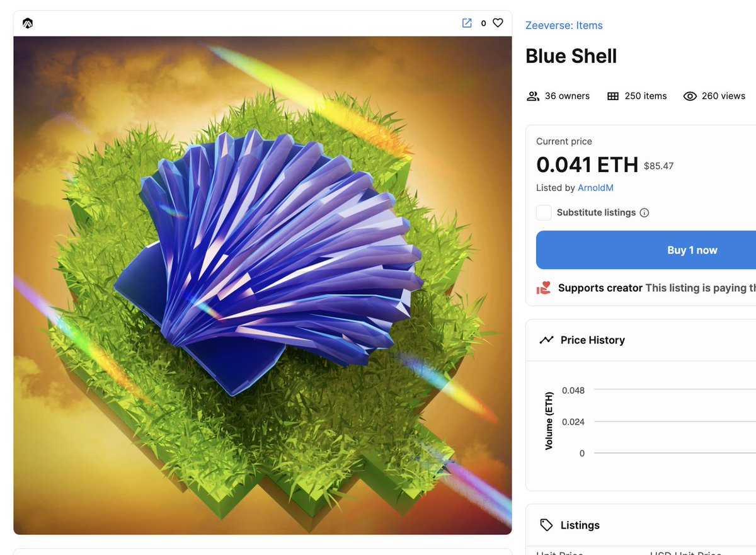Click the 0.041 ETH price
Image resolution: width=756 pixels, height=555 pixels.
point(587,165)
